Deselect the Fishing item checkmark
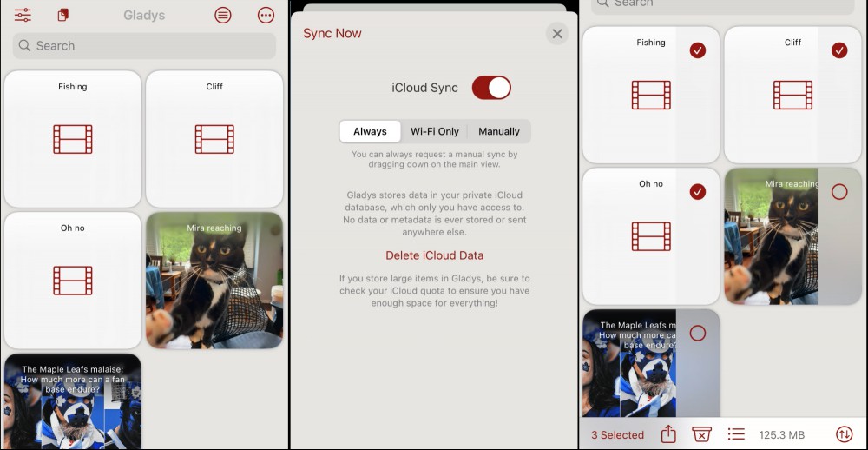The image size is (868, 450). coord(698,50)
